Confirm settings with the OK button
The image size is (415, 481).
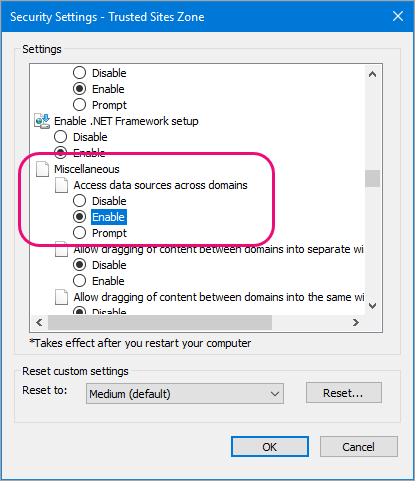coord(270,447)
